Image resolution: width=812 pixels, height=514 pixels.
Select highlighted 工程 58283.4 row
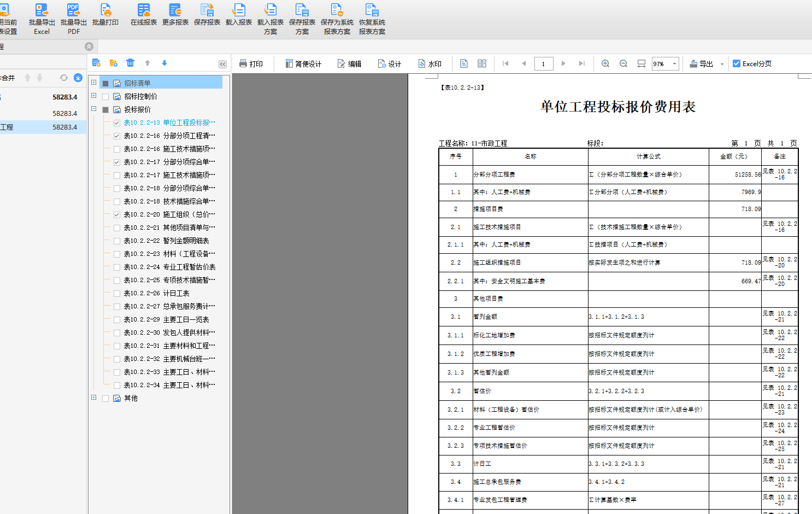[x=43, y=127]
